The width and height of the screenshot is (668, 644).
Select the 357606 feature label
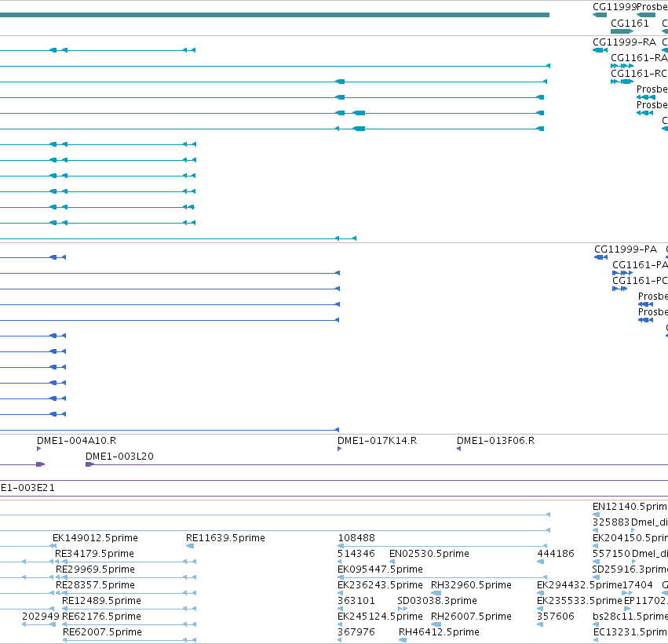(x=556, y=617)
